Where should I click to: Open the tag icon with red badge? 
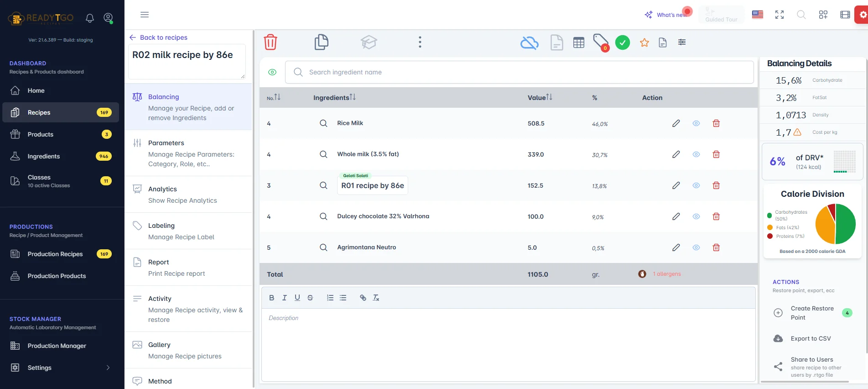(601, 42)
